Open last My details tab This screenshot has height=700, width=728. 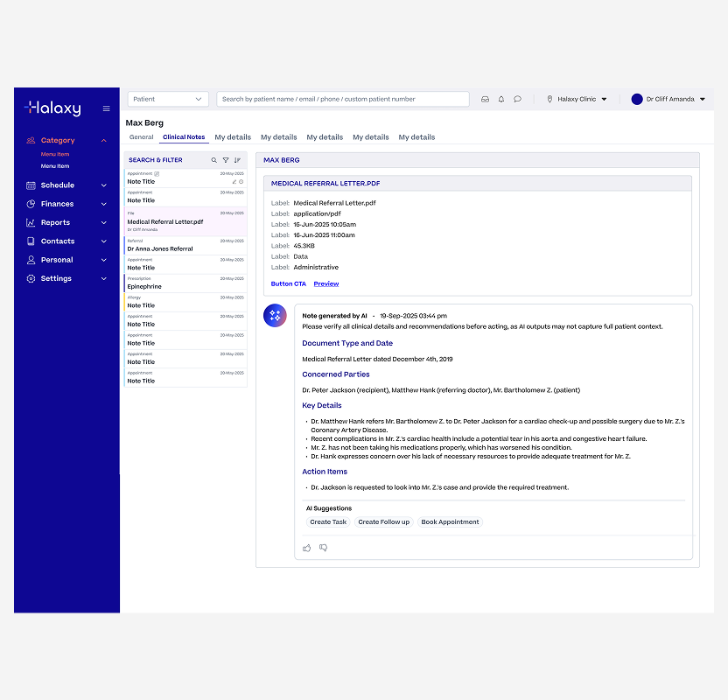(416, 137)
